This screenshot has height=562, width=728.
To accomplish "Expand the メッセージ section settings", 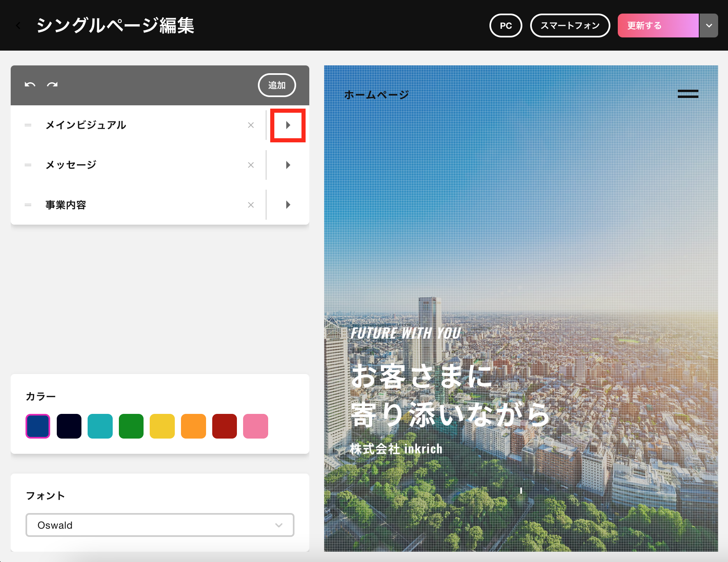I will click(288, 165).
